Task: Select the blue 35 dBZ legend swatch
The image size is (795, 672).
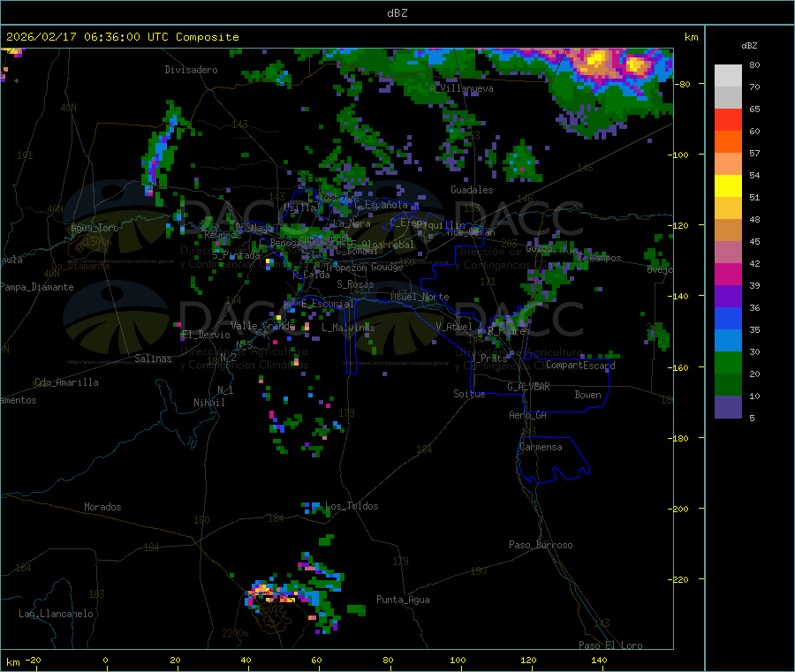Action: click(x=728, y=318)
